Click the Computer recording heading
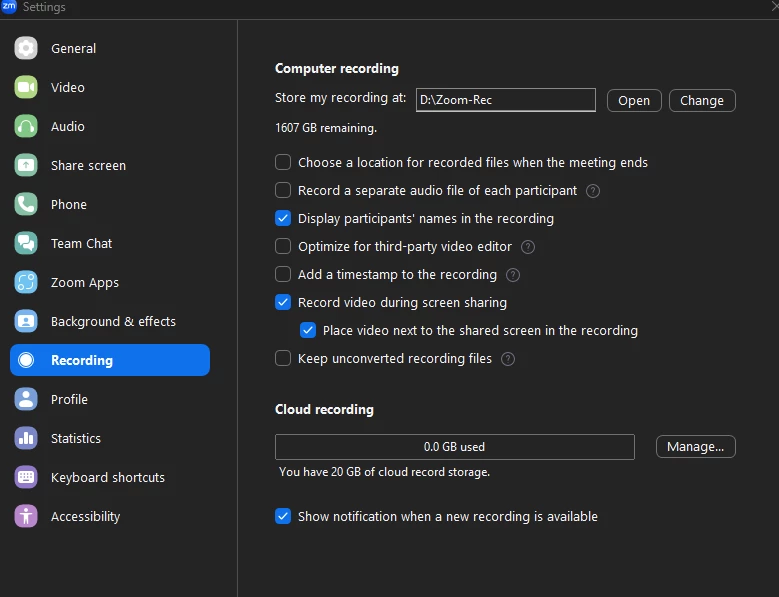 point(337,69)
